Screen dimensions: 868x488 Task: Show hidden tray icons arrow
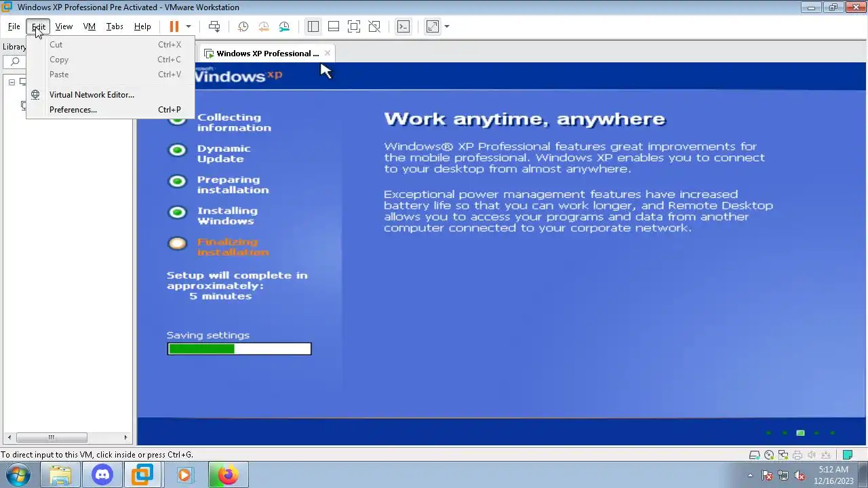(750, 475)
